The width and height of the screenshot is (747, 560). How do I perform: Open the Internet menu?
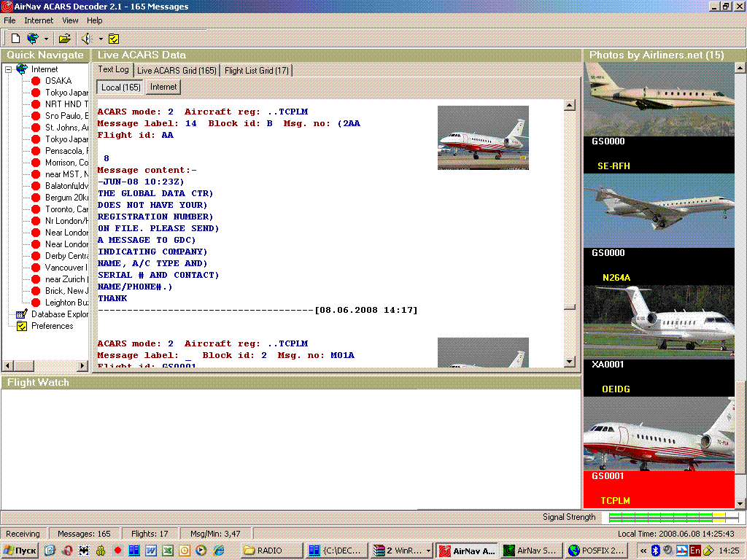click(x=39, y=20)
